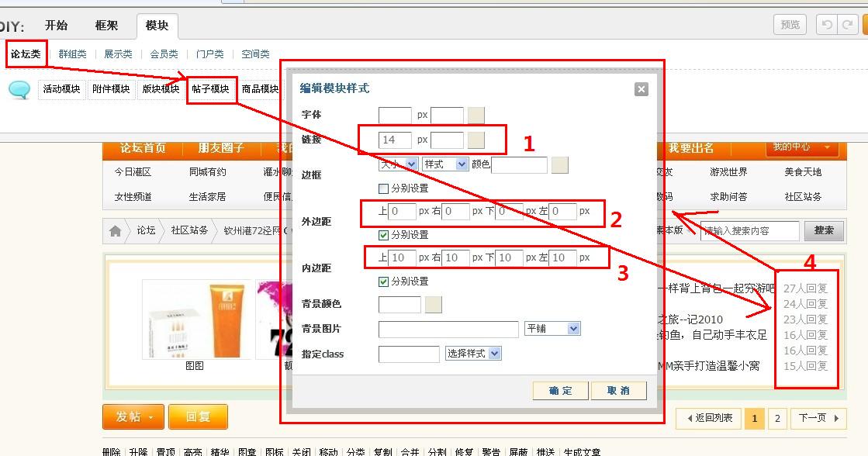Tick the 边框 分别设置 checkbox
The width and height of the screenshot is (868, 456).
[383, 188]
